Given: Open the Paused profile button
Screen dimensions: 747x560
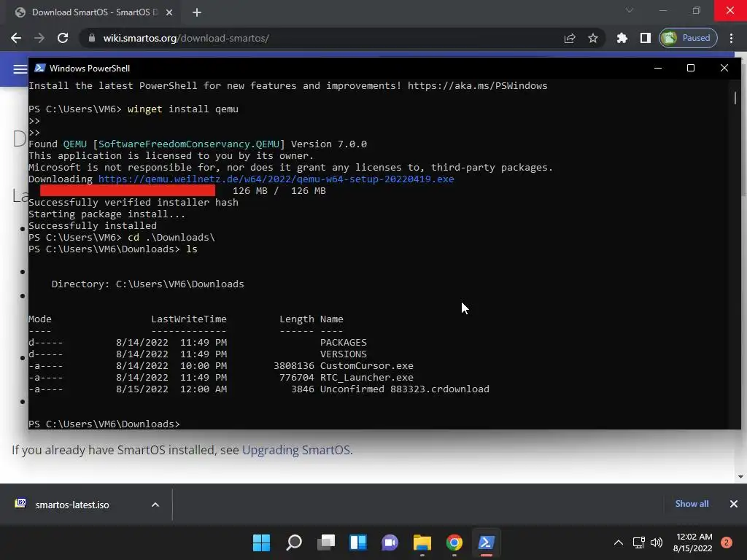Looking at the screenshot, I should coord(688,38).
